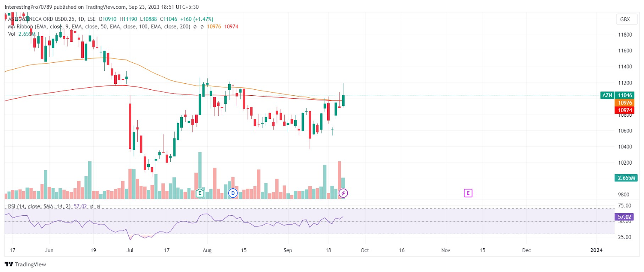This screenshot has width=644, height=272.
Task: Click the 9800 price axis label
Action: [x=623, y=195]
